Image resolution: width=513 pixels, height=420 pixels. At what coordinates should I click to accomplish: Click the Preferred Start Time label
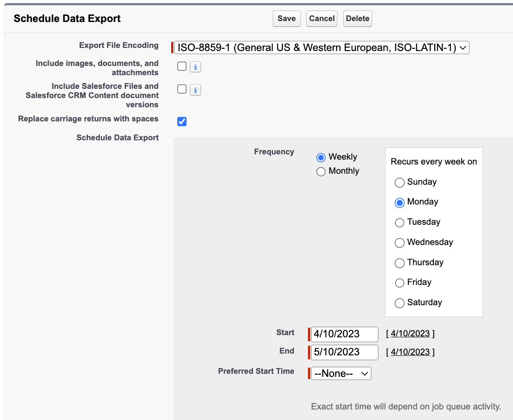pyautogui.click(x=256, y=371)
